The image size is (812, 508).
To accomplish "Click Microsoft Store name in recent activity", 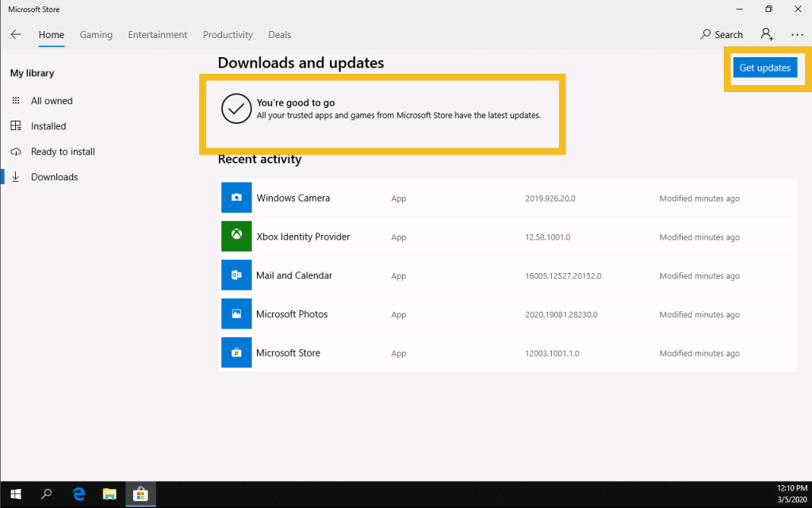I will point(289,353).
